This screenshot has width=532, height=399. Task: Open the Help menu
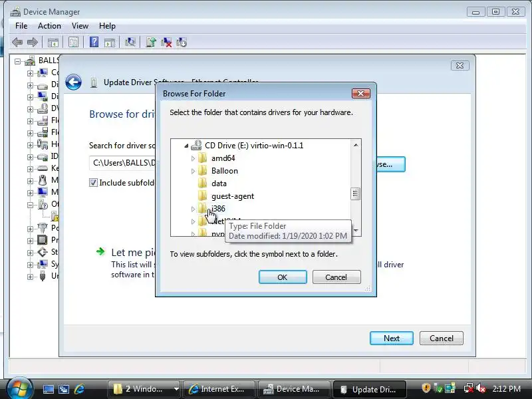tap(107, 26)
